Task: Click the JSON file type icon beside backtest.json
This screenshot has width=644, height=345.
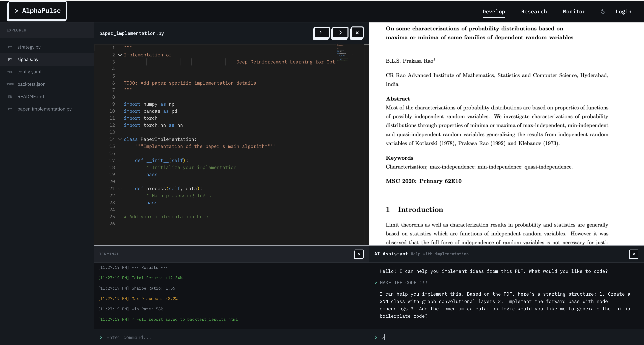Action: point(10,84)
